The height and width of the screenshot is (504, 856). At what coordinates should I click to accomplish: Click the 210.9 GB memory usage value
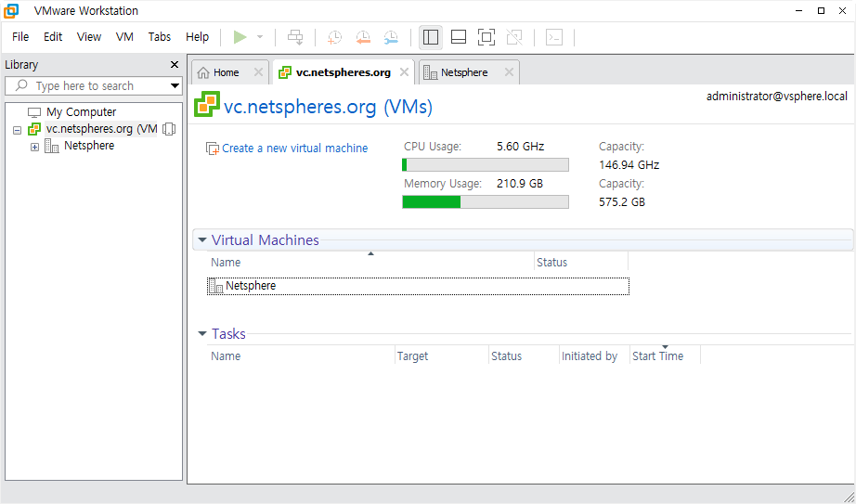pyautogui.click(x=520, y=184)
